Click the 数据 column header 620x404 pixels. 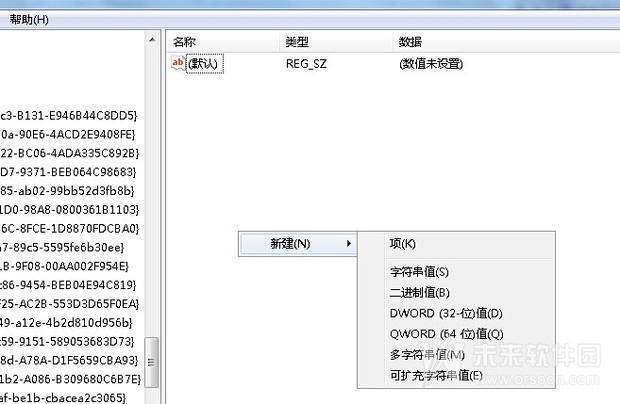507,42
